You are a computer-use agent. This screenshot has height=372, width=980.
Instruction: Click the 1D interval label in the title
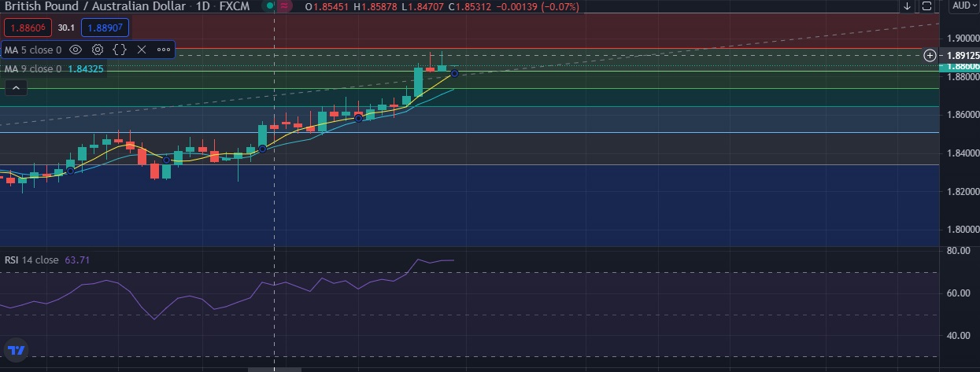tap(202, 6)
